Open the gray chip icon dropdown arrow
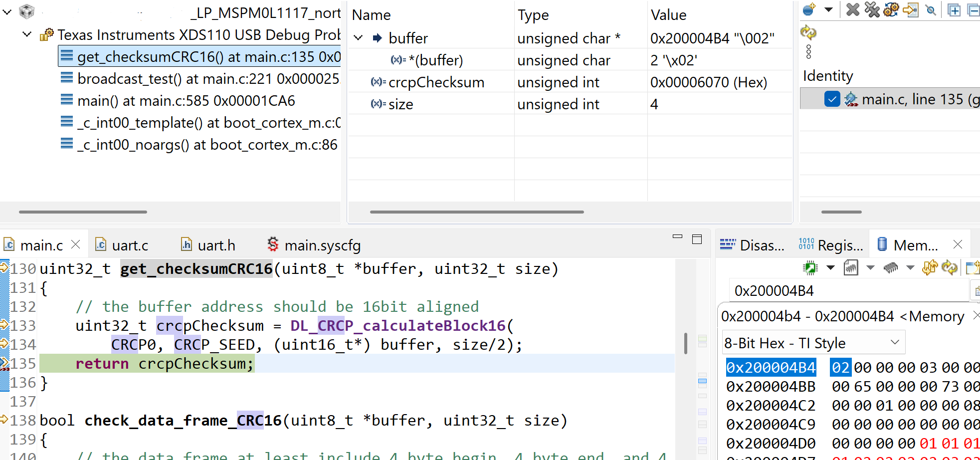 point(910,268)
